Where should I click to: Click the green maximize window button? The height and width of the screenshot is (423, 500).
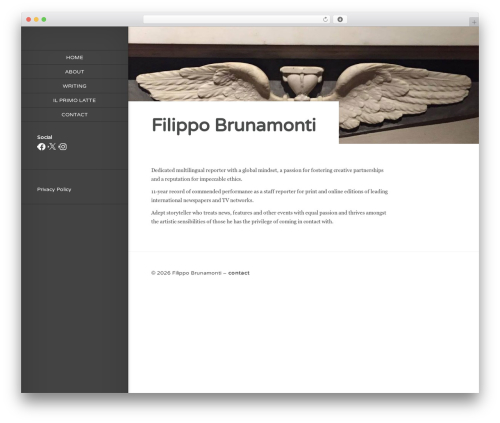[44, 20]
